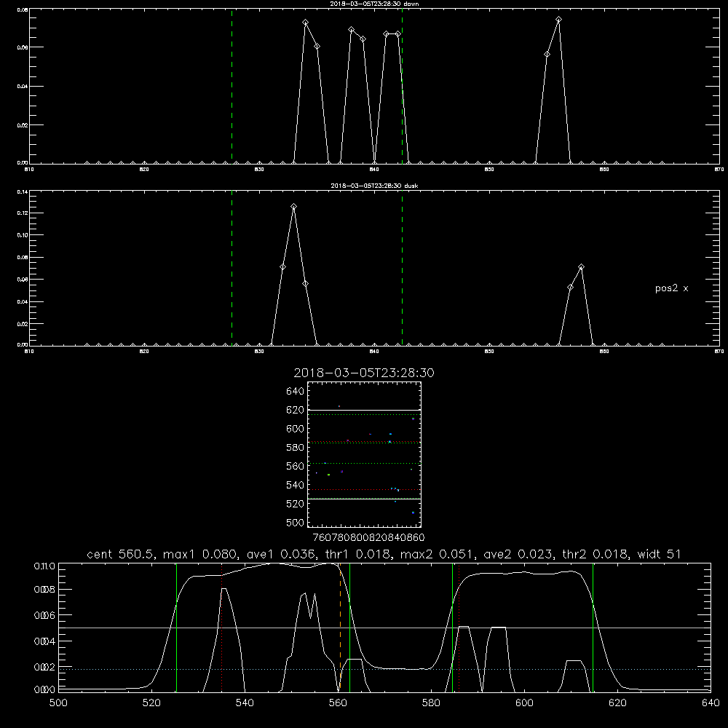Click the orange dashed line in bottom plot
This screenshot has width=728, height=728.
[x=340, y=628]
